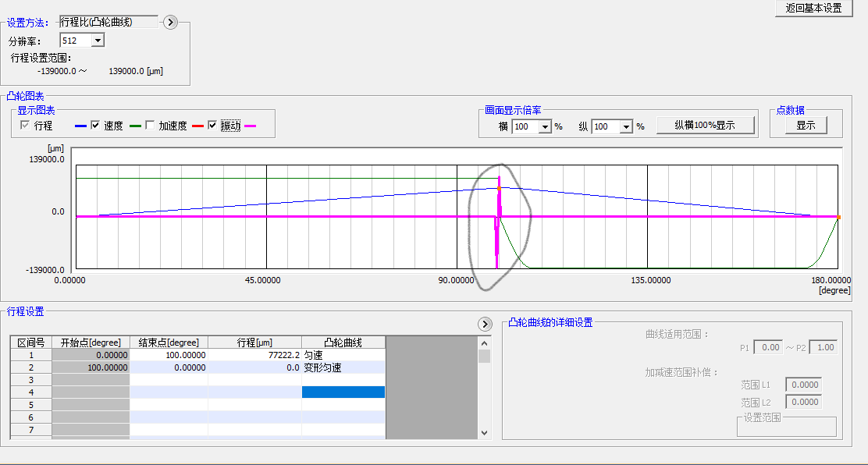Viewport: 868px width, 465px height.
Task: Open the 横 display ratio dropdown
Action: pos(545,126)
